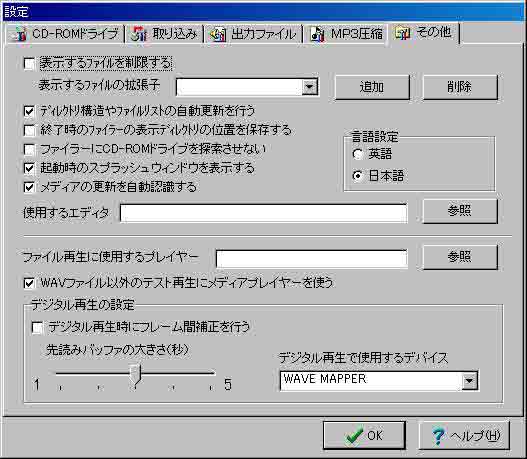Expand the WAVE MAPPER device dropdown
The height and width of the screenshot is (459, 527).
[x=469, y=381]
